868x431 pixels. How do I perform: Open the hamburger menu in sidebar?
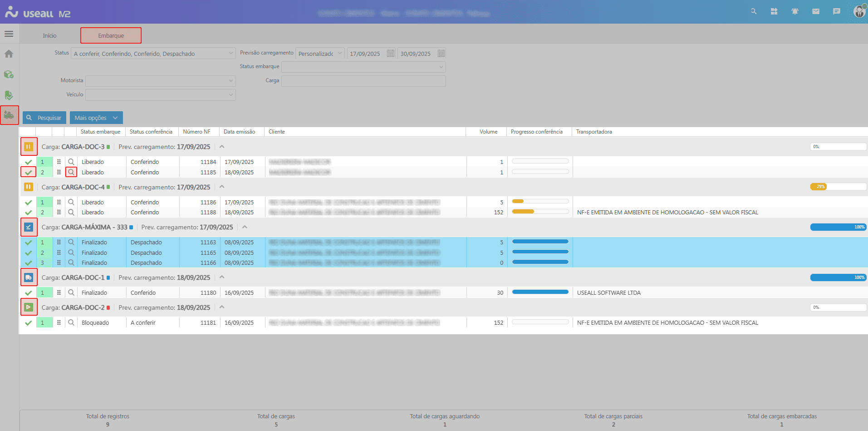(9, 34)
